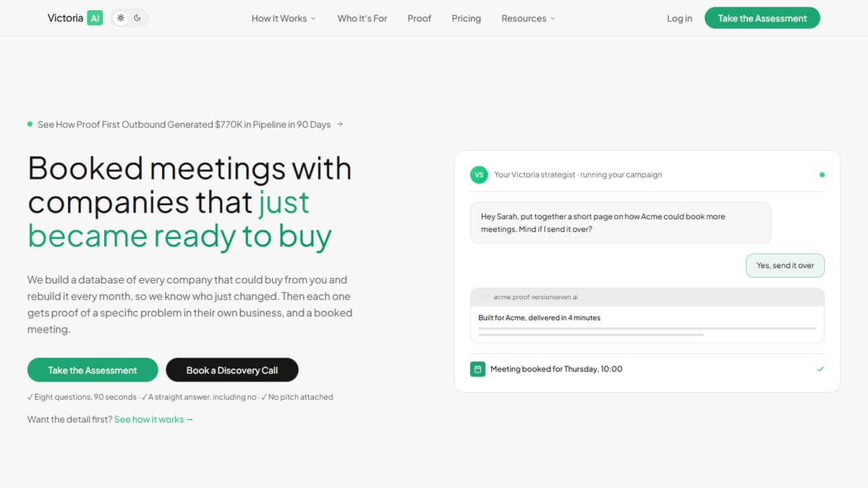Screen dimensions: 868x488
Task: Click the Log in link
Action: (x=679, y=18)
